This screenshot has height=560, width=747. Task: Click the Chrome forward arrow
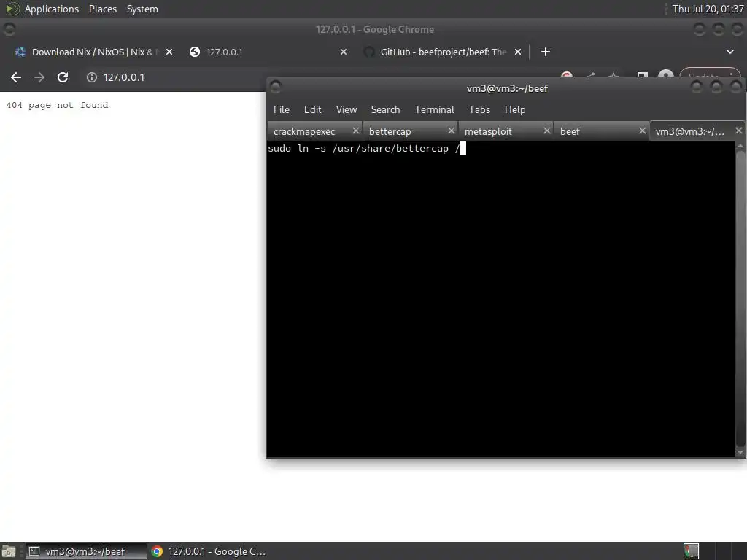(x=39, y=77)
